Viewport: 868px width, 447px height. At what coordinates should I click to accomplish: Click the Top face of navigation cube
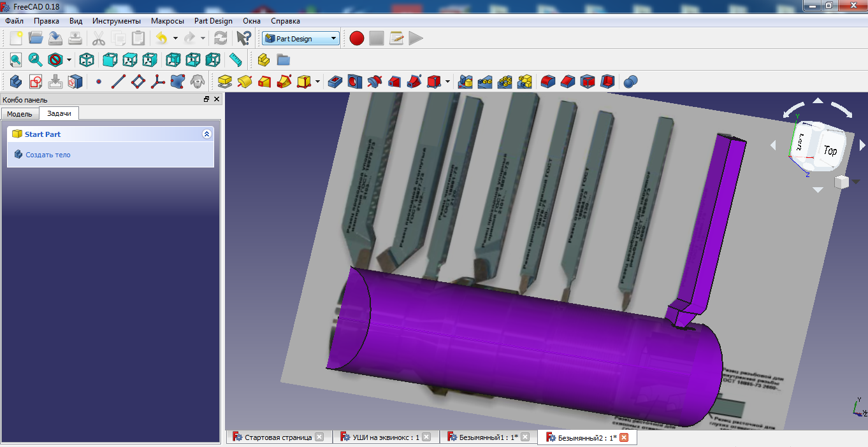830,151
